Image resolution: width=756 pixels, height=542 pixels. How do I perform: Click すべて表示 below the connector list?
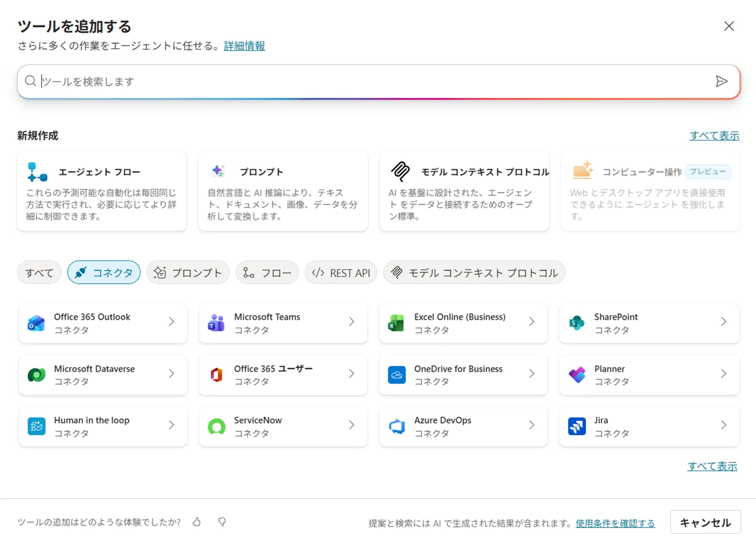[713, 466]
